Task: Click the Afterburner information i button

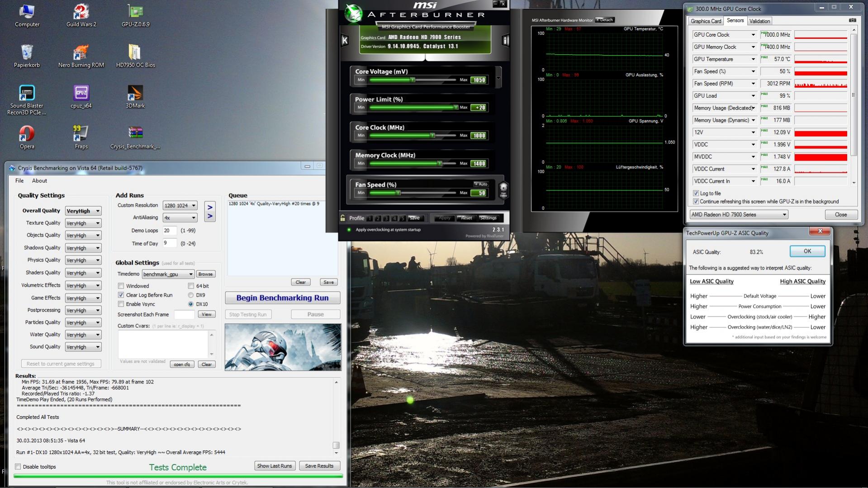Action: pos(505,40)
